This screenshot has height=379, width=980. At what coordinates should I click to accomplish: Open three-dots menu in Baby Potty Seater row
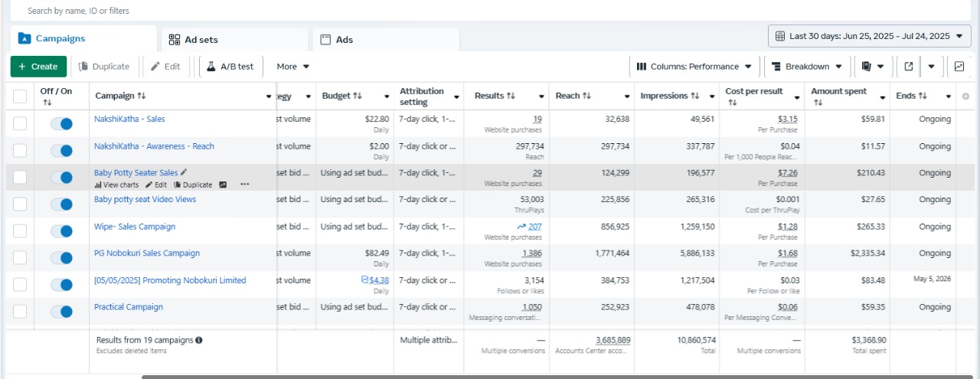tap(245, 185)
